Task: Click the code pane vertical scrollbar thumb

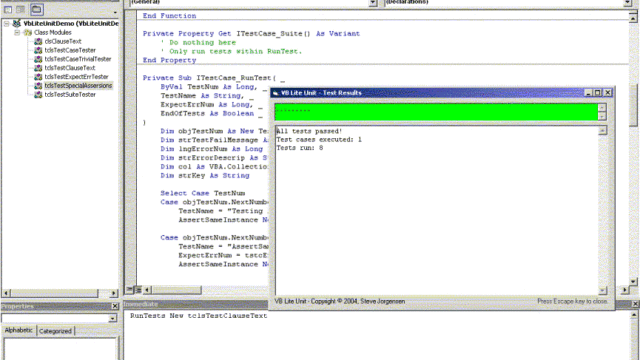Action: point(633,105)
